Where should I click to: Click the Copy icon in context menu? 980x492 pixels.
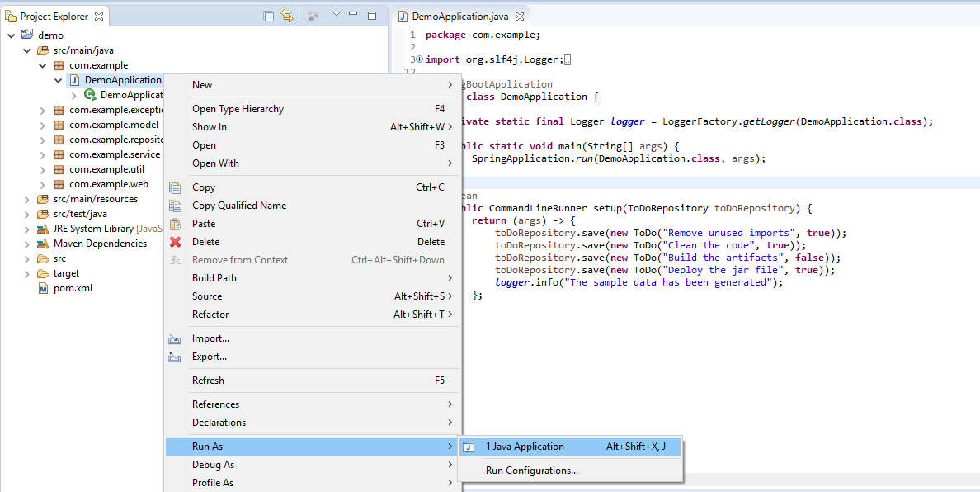coord(176,187)
